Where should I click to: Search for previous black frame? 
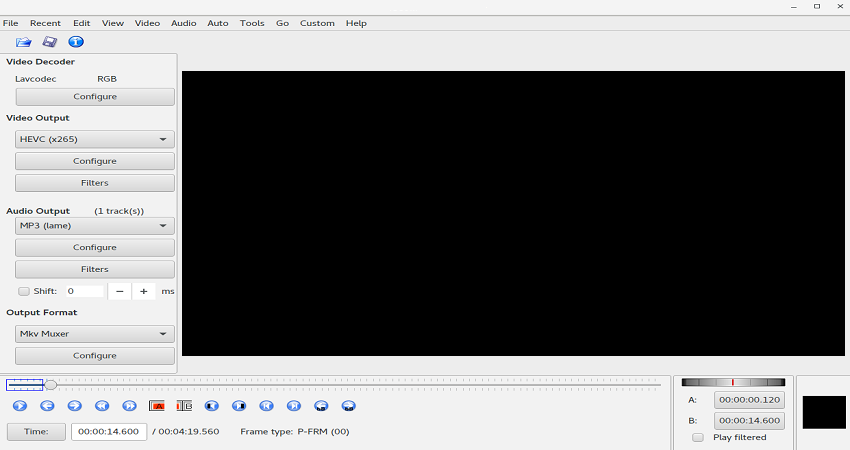pyautogui.click(x=212, y=406)
